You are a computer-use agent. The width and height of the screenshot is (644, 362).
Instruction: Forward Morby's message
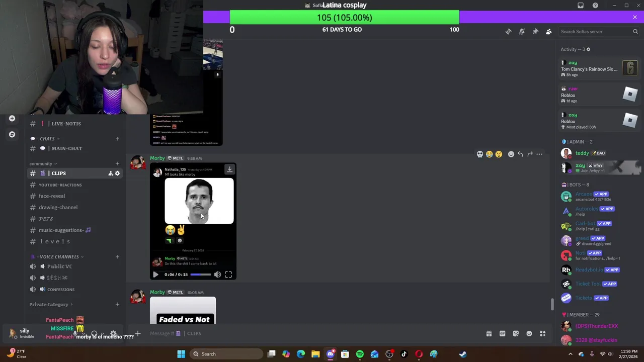(x=530, y=154)
